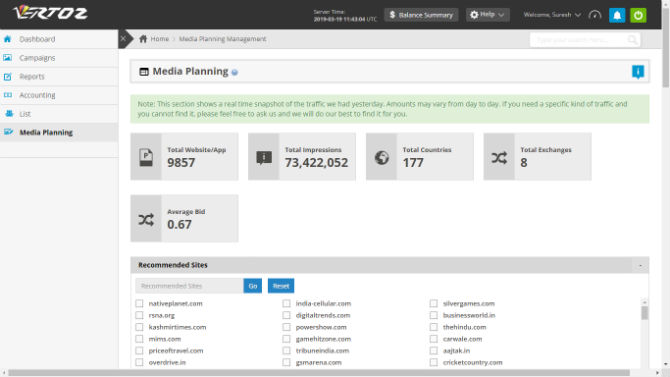Viewport: 670px width, 377px height.
Task: Open the speedometer gauge icon
Action: tap(595, 15)
